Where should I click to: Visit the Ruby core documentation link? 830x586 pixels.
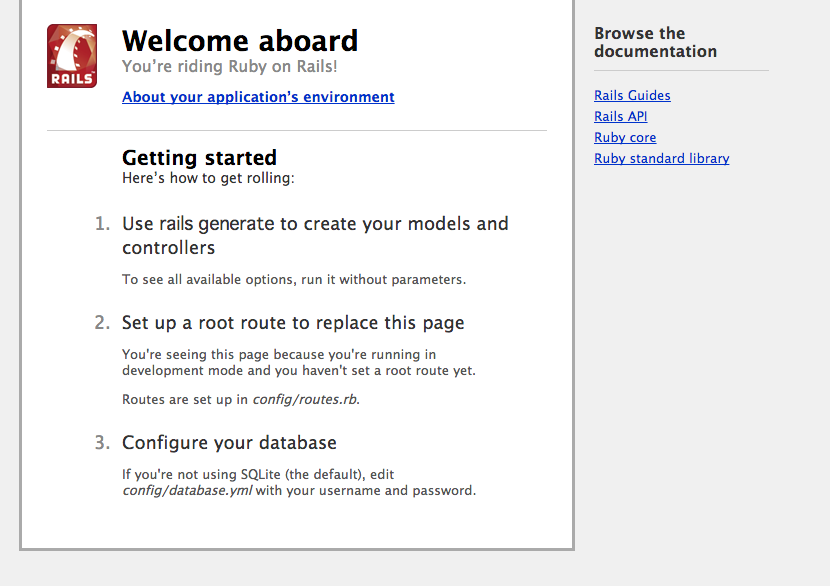pyautogui.click(x=625, y=138)
